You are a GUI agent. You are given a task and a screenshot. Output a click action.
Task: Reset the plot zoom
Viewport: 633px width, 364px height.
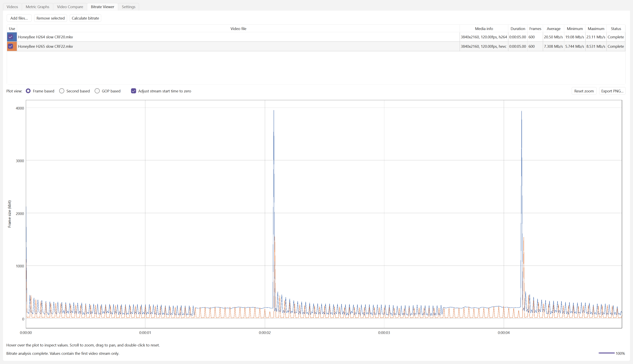[584, 91]
